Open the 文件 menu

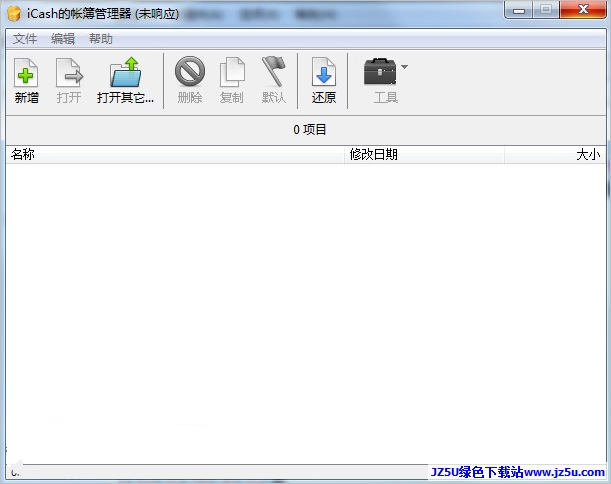(x=25, y=39)
